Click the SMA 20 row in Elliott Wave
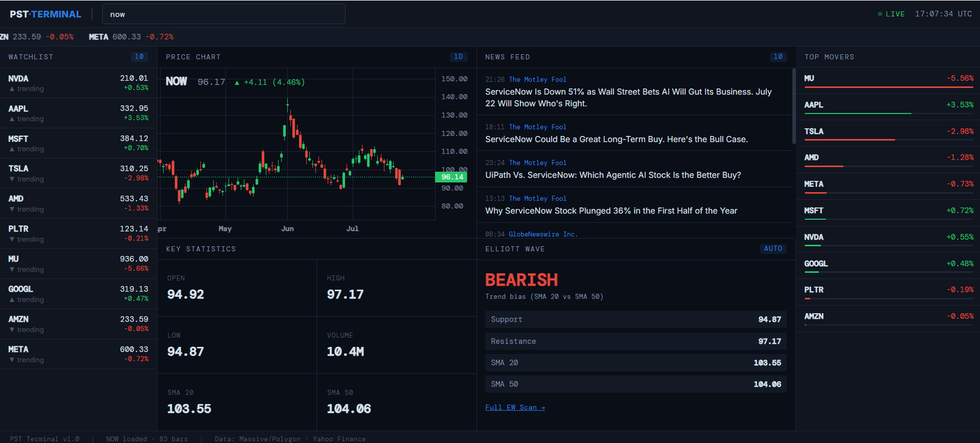Viewport: 980px width, 443px height. [x=636, y=363]
